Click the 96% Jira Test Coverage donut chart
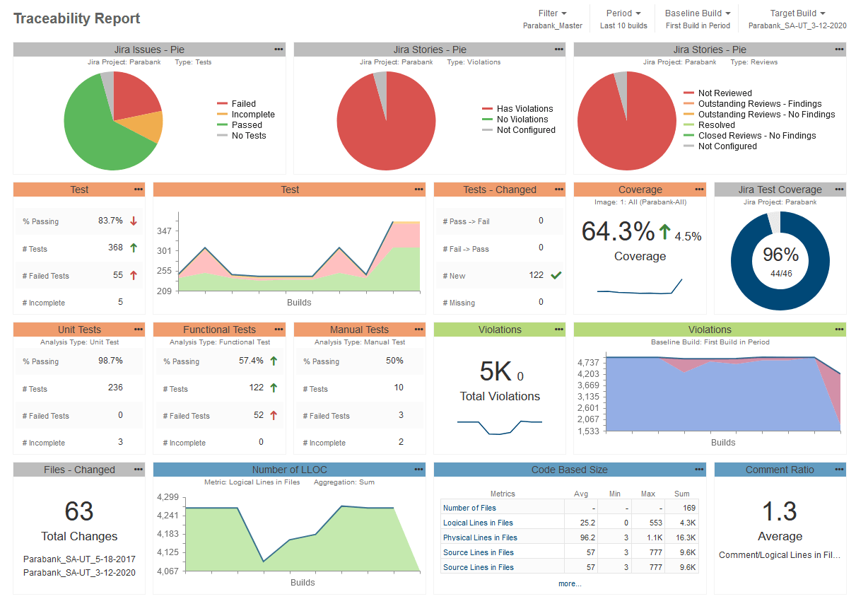This screenshot has height=599, width=868. pos(780,262)
